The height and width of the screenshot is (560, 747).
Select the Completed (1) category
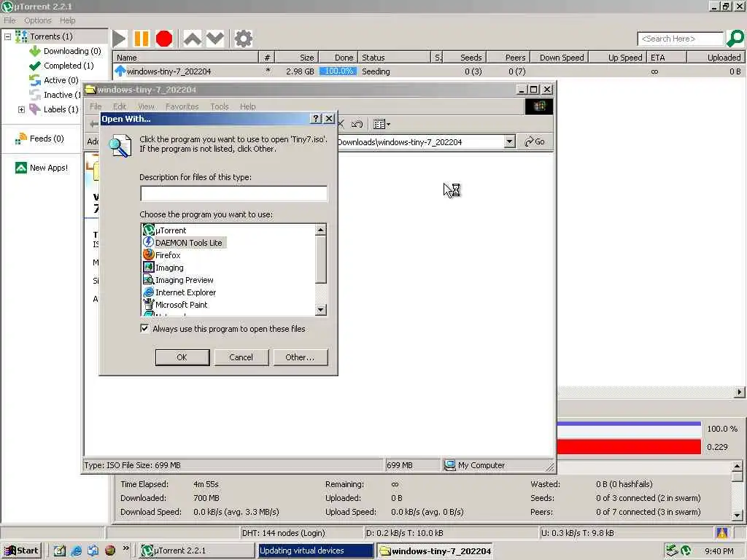[x=61, y=66]
